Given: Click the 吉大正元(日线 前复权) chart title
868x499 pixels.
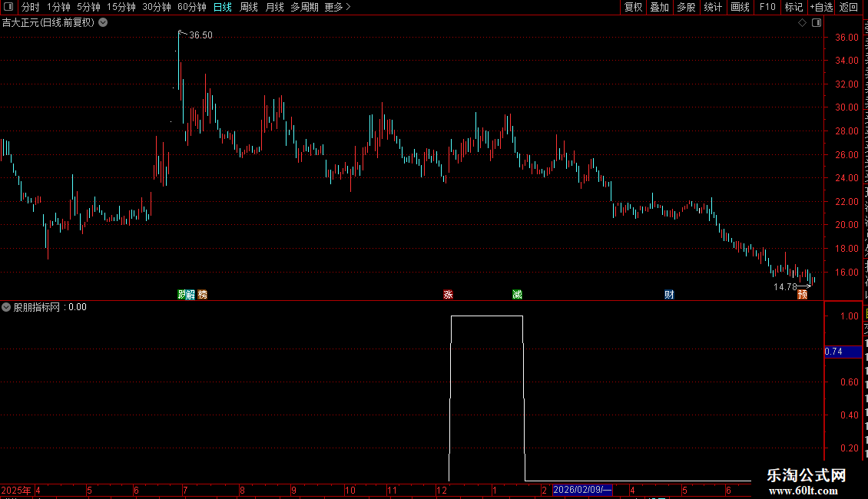Looking at the screenshot, I should pos(48,23).
